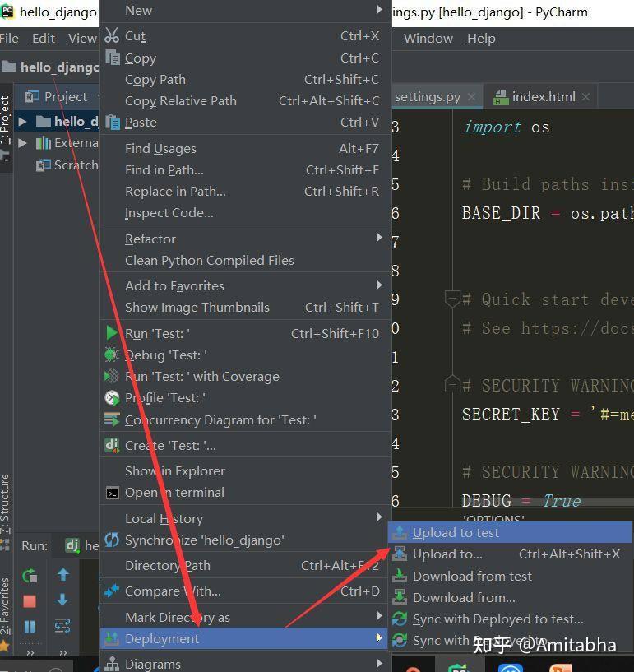Click the Download from... icon
The width and height of the screenshot is (634, 672).
click(x=400, y=597)
